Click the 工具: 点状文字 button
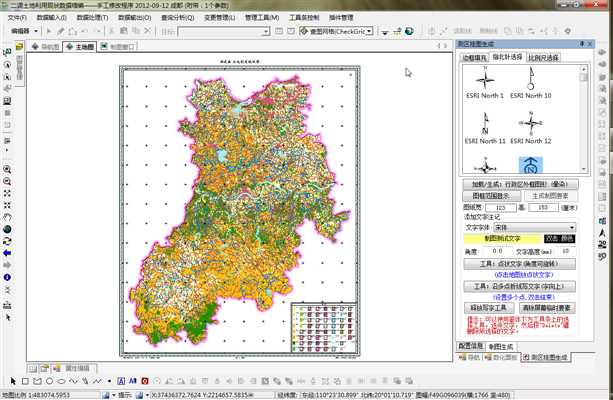Screen dimensions: 613x400 [519, 264]
